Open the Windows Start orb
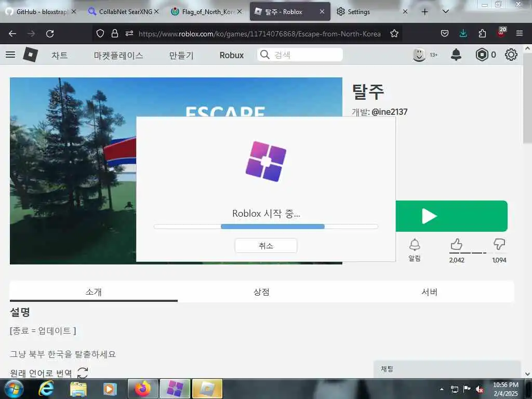 14,389
